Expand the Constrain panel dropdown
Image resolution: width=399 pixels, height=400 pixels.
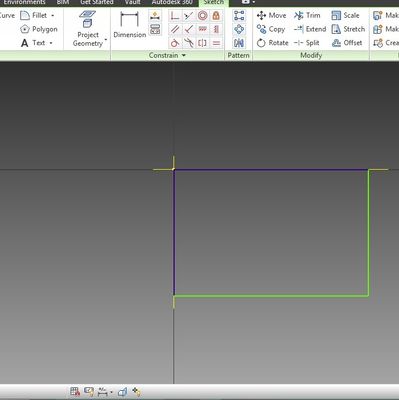coord(184,55)
